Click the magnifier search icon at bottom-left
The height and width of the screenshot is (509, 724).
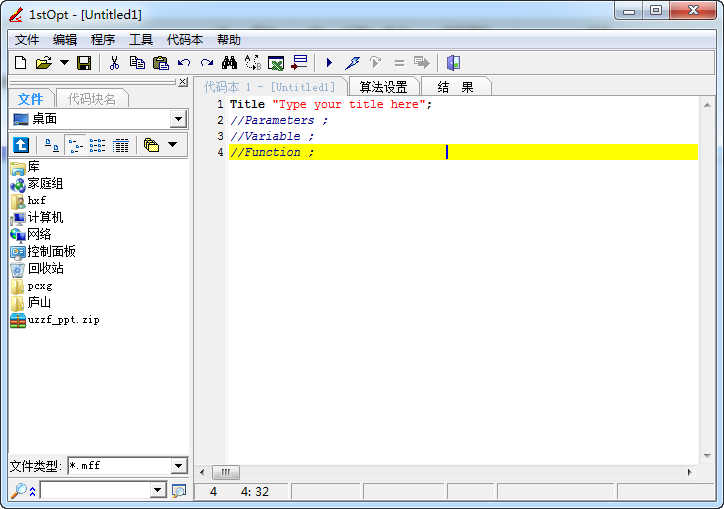[18, 490]
